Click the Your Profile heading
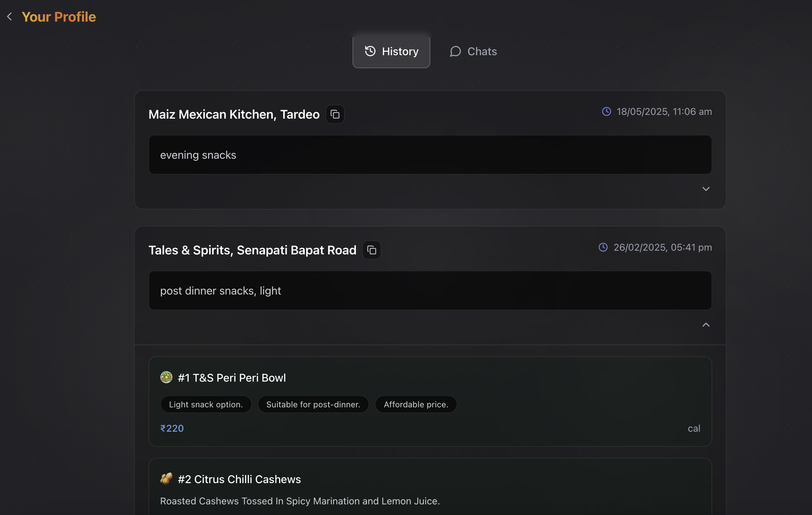This screenshot has width=812, height=515. [59, 17]
